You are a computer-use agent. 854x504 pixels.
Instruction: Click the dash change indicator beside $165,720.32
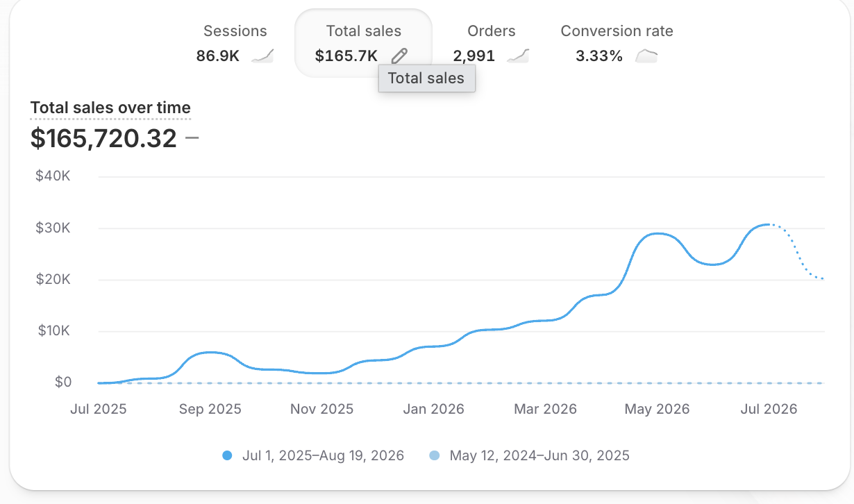pos(192,138)
